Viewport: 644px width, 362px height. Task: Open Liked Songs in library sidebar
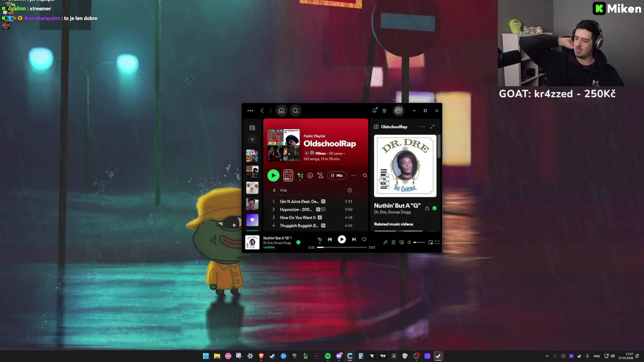(252, 220)
